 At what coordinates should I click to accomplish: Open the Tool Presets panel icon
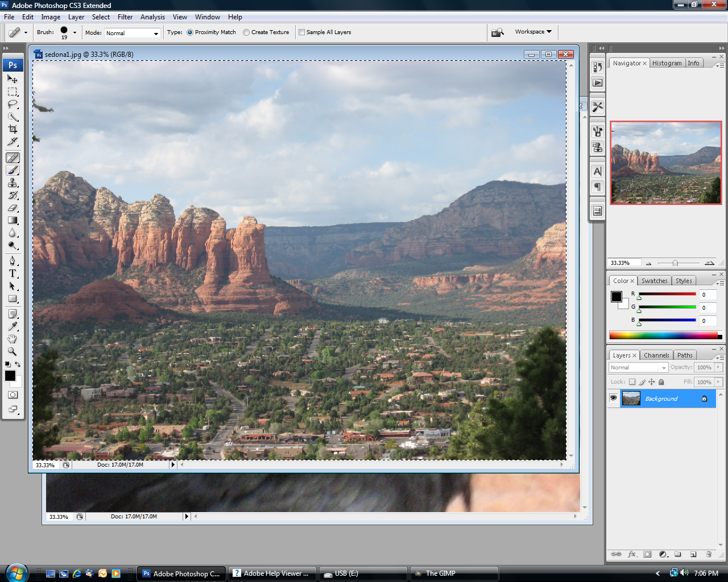(x=597, y=107)
